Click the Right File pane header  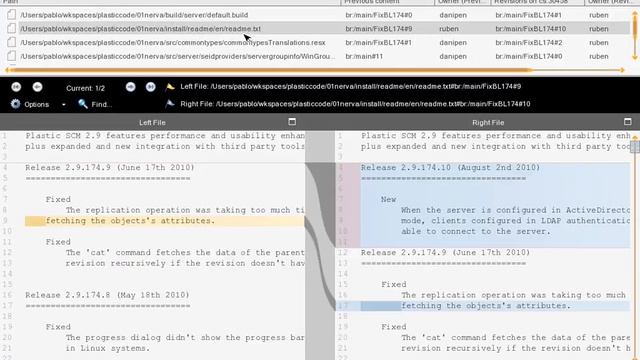point(488,122)
